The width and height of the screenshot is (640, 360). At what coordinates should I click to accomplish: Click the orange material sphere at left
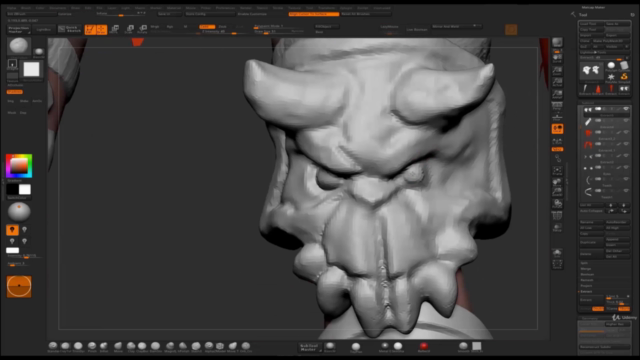[x=19, y=286]
